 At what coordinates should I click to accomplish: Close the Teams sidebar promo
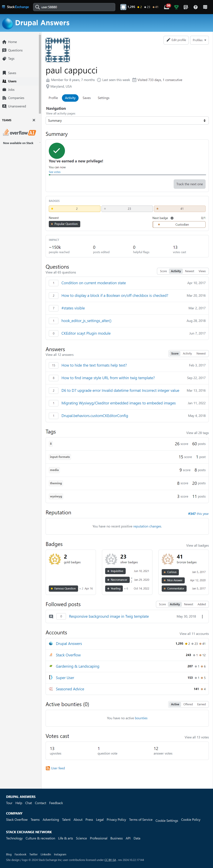tap(34, 120)
